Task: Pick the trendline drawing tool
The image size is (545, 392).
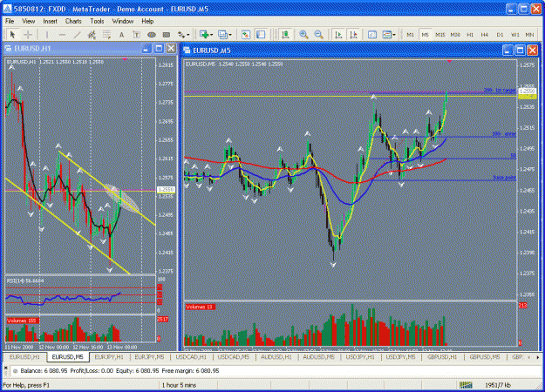Action: pyautogui.click(x=77, y=35)
